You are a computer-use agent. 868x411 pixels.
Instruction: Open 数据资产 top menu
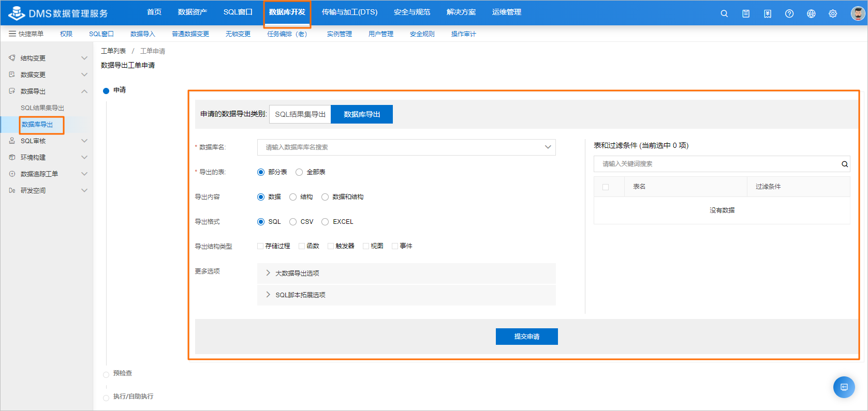point(193,12)
